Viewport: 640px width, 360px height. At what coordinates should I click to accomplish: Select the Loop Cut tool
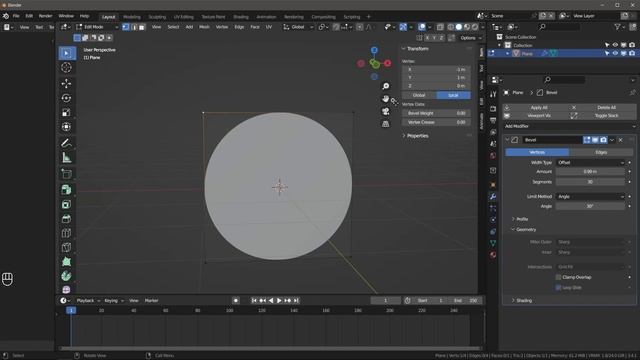pyautogui.click(x=66, y=233)
